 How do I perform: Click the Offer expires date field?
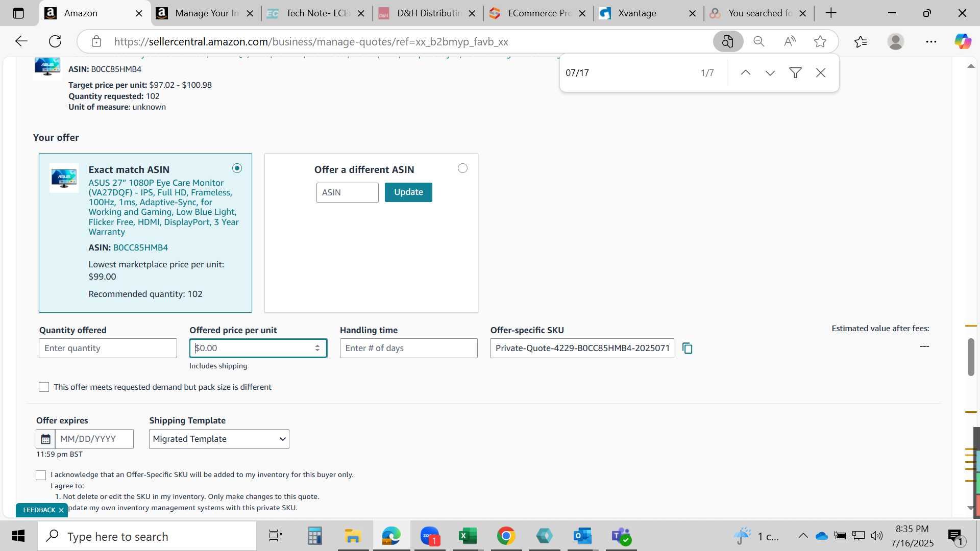[94, 439]
